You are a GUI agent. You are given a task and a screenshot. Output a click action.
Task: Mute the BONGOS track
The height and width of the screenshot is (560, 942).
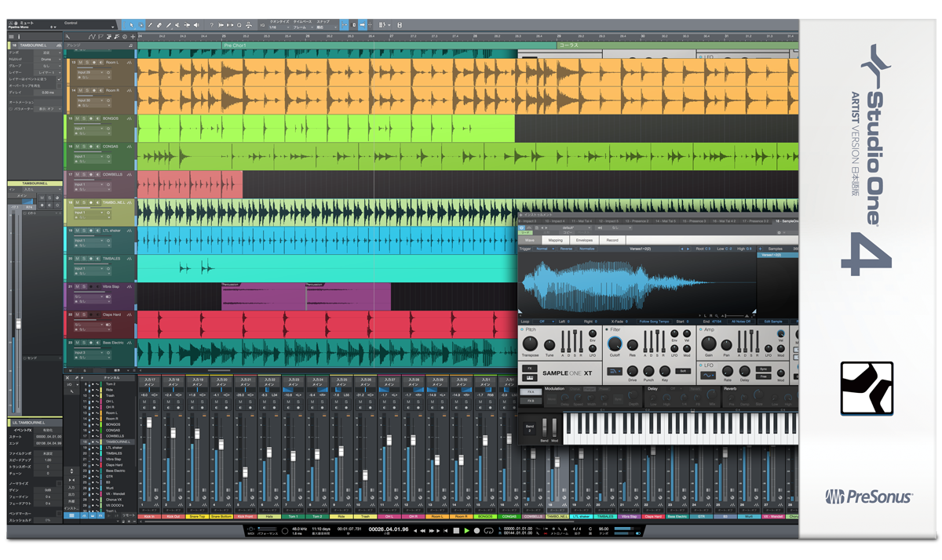[x=77, y=118]
